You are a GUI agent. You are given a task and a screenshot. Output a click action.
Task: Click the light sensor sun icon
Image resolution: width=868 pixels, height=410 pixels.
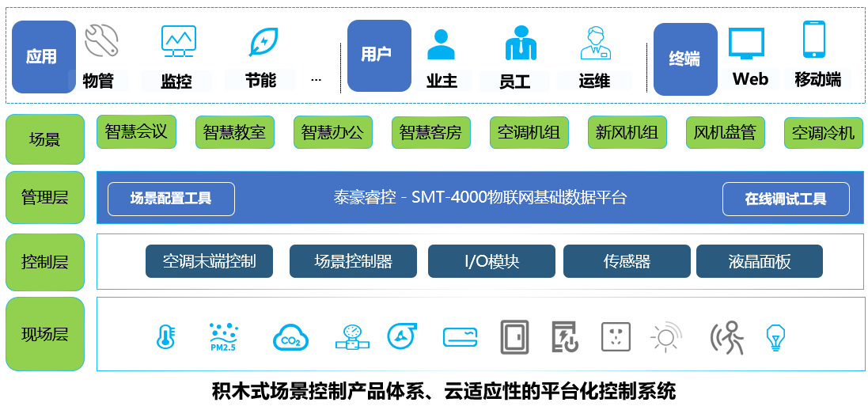[x=666, y=337]
